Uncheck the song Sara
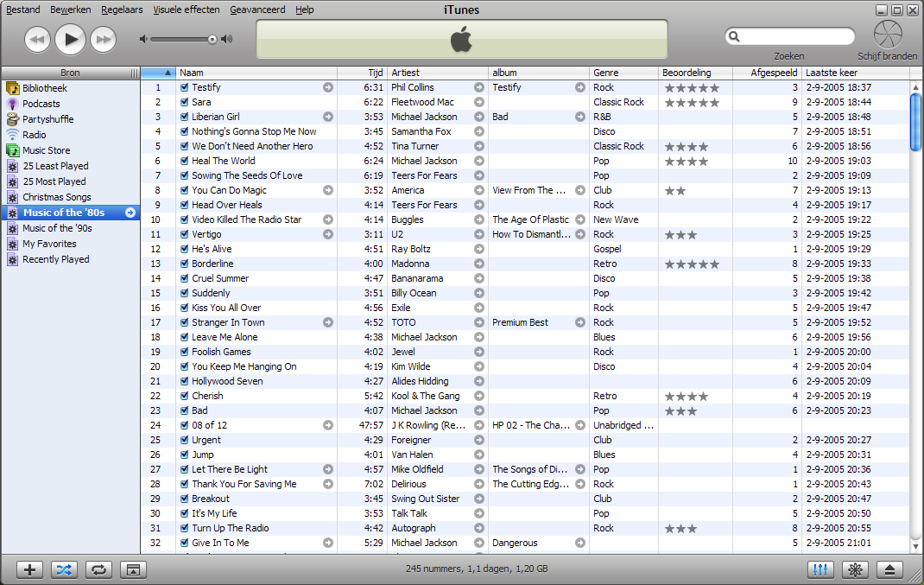924x585 pixels. [x=185, y=102]
